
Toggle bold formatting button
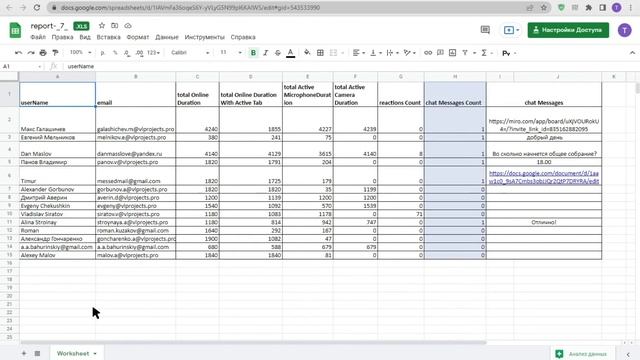point(253,53)
